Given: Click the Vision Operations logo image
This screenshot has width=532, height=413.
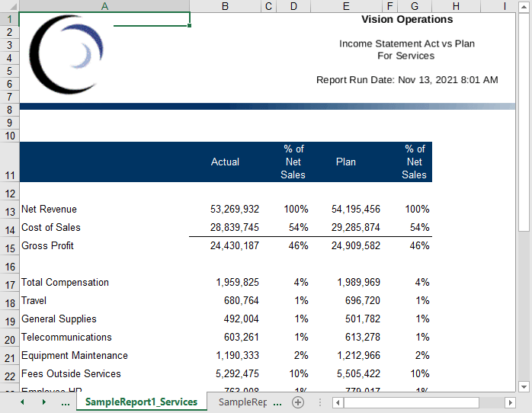Looking at the screenshot, I should point(66,55).
